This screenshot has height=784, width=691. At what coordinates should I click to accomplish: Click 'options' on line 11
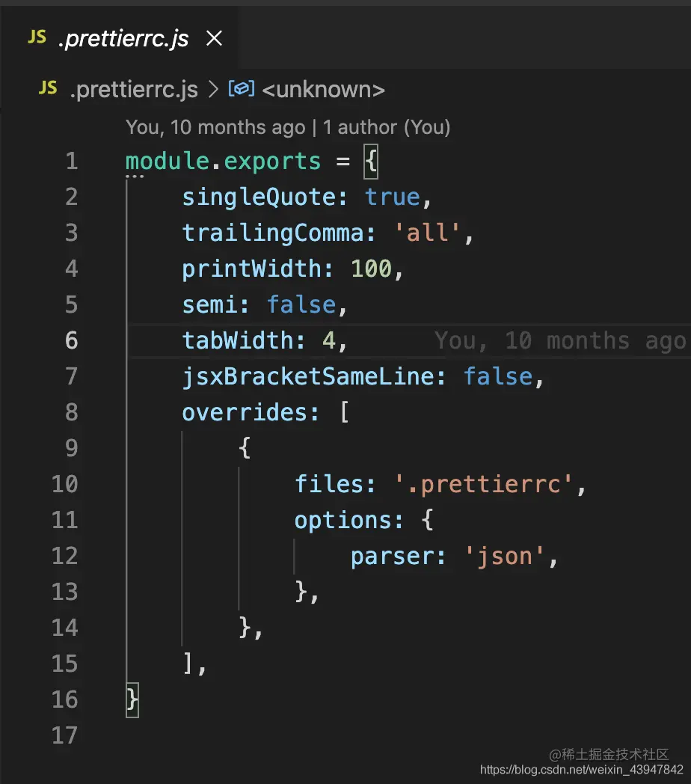tap(343, 521)
